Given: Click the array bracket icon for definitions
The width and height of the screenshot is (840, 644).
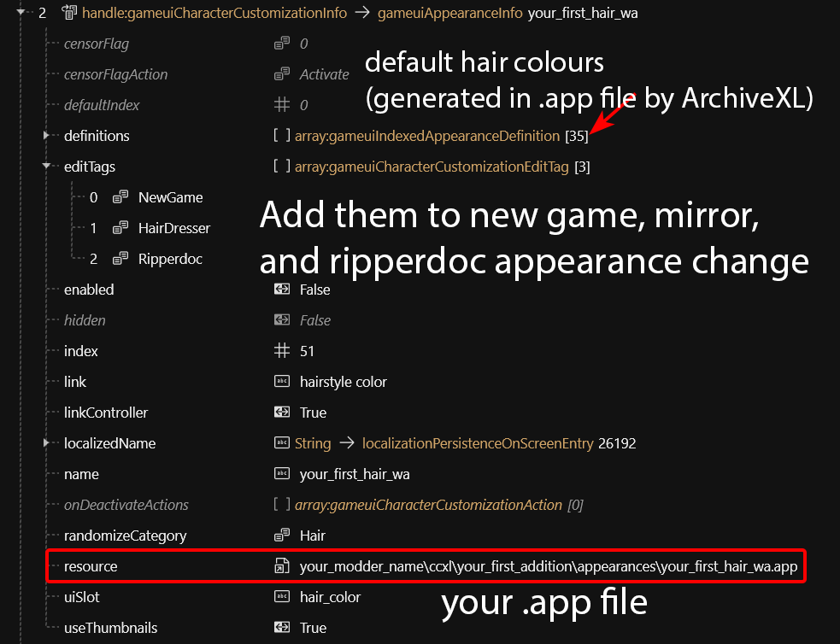Looking at the screenshot, I should 281,136.
